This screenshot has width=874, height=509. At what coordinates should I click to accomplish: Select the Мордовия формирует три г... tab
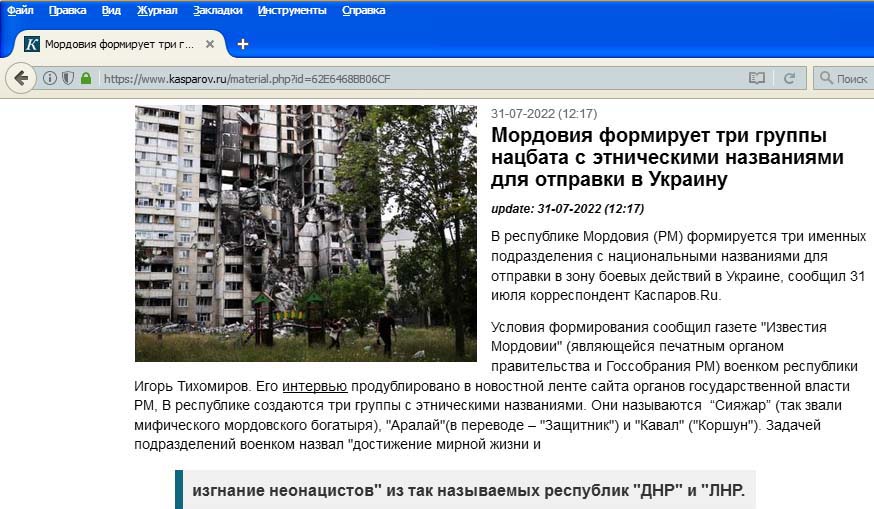point(119,44)
